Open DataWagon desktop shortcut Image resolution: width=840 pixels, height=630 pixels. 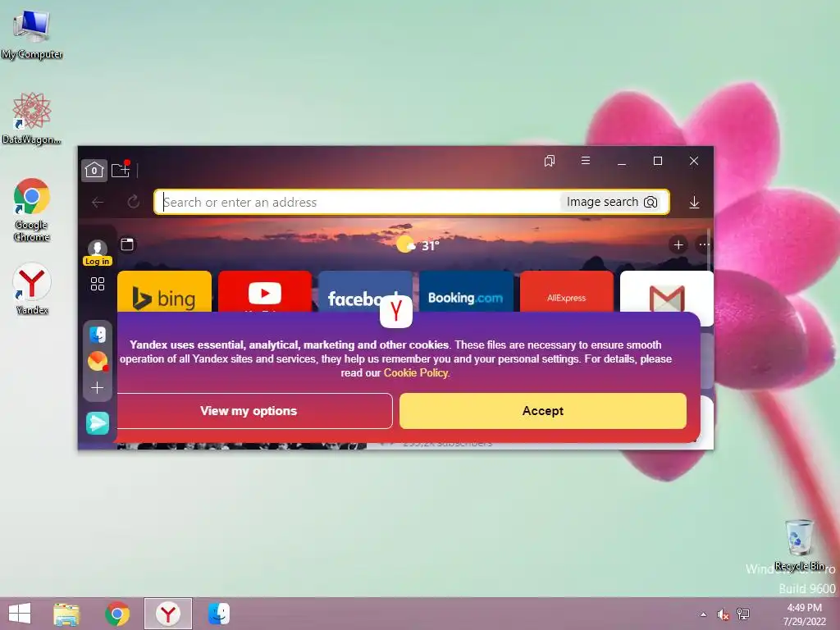pyautogui.click(x=32, y=118)
